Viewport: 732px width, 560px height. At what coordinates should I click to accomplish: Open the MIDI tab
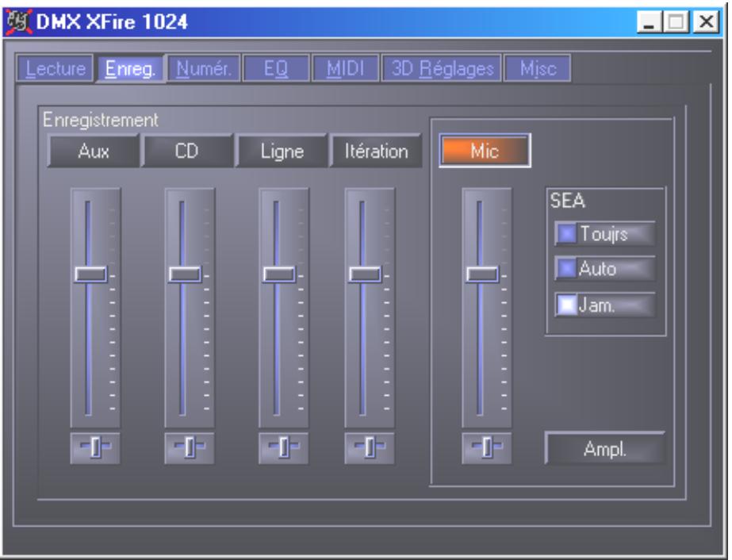tap(345, 69)
